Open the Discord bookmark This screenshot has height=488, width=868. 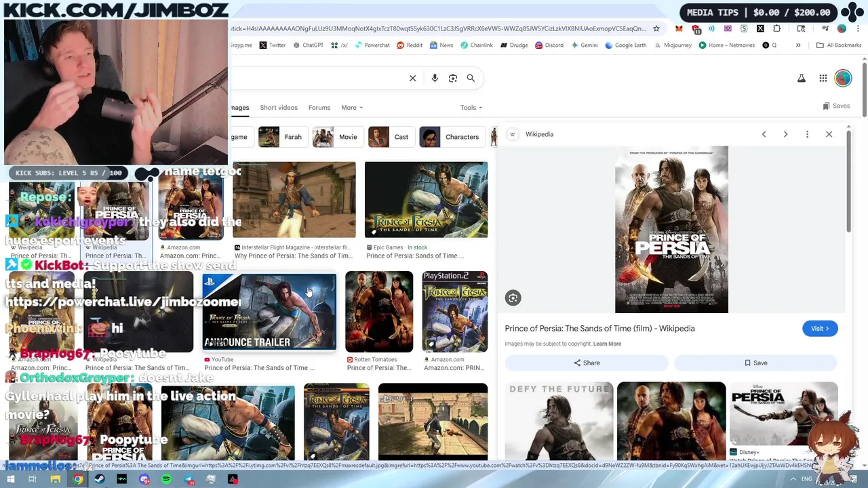pos(549,45)
